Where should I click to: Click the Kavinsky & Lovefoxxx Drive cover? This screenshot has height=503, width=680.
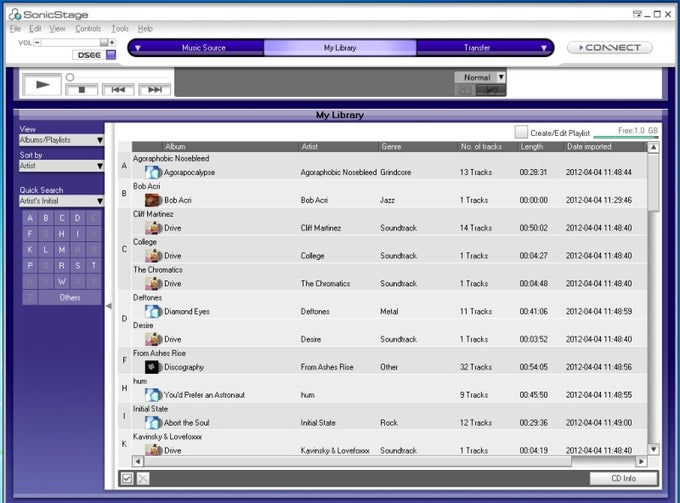coord(153,450)
